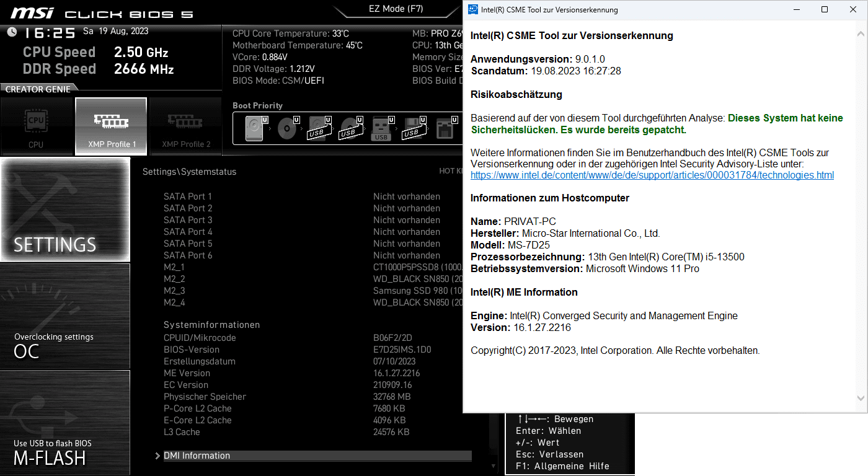Click the CREATOR GENIE tab label

point(38,89)
